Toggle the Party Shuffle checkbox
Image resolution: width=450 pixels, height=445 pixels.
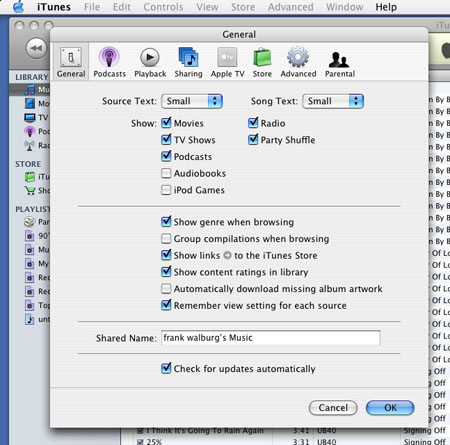coord(253,140)
